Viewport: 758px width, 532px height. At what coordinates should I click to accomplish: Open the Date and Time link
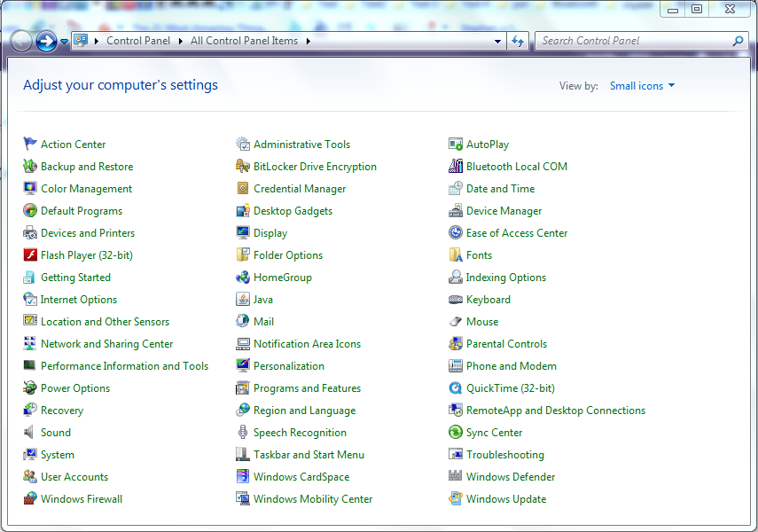500,189
